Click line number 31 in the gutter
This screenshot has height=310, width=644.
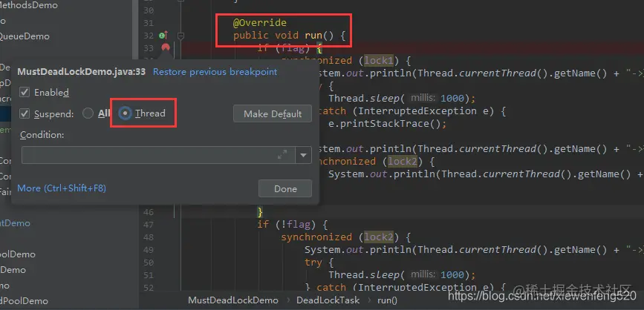(x=149, y=23)
